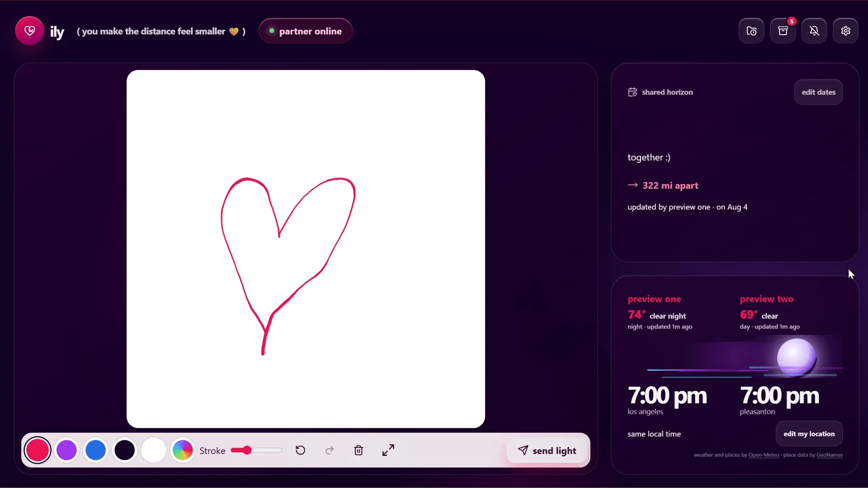The image size is (868, 488).
Task: Click the shared horizon heading
Action: [667, 92]
